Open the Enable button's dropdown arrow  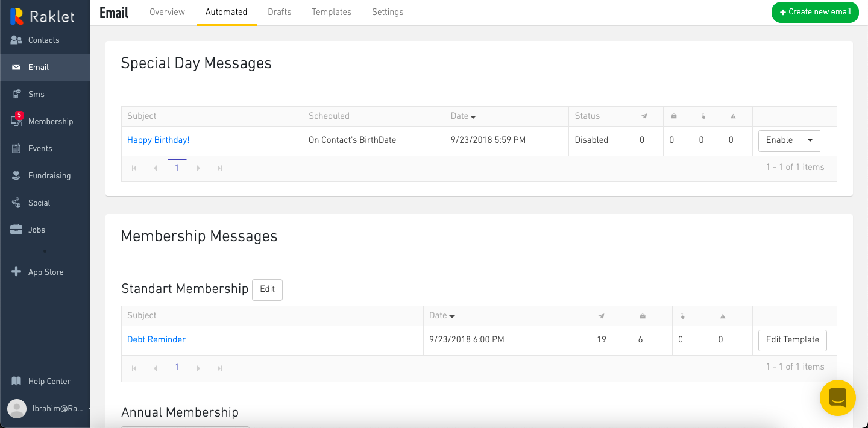pyautogui.click(x=810, y=140)
